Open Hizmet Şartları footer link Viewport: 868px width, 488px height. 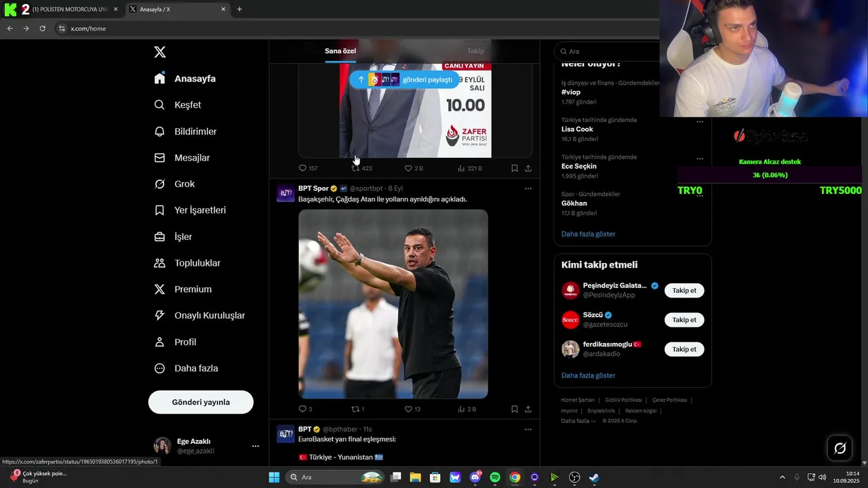(x=578, y=400)
